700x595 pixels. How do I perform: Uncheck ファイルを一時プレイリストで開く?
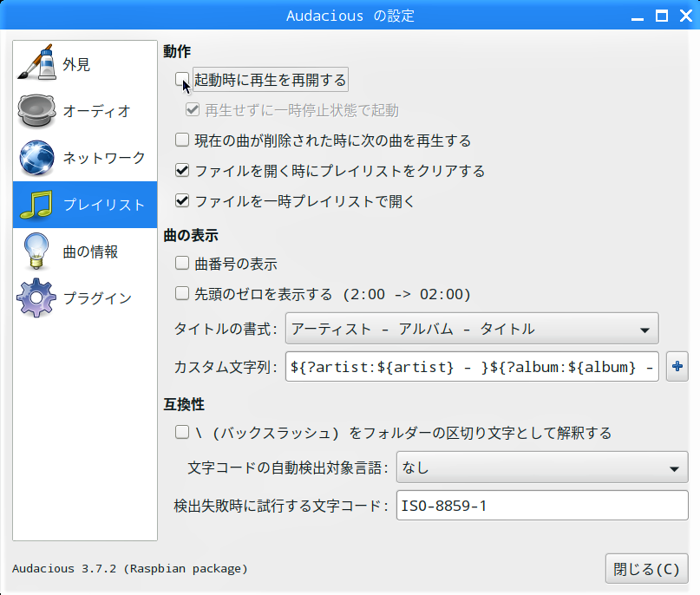(181, 200)
